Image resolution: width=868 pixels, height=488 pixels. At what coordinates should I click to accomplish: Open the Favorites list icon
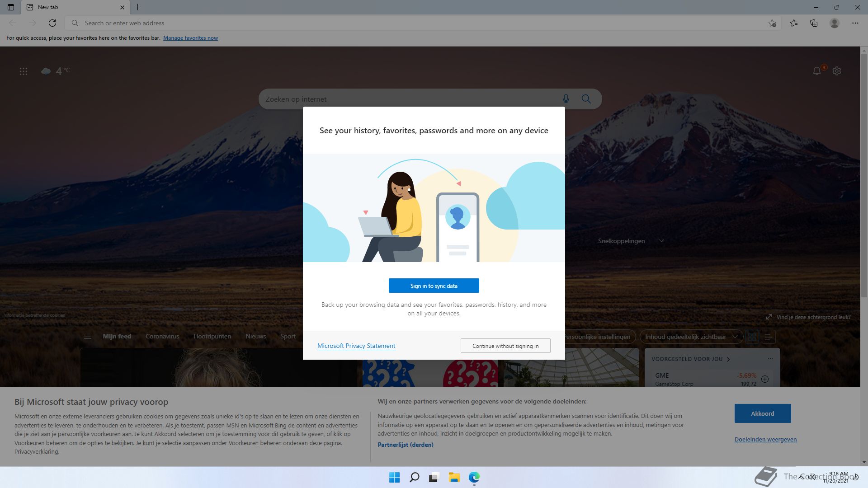[794, 23]
